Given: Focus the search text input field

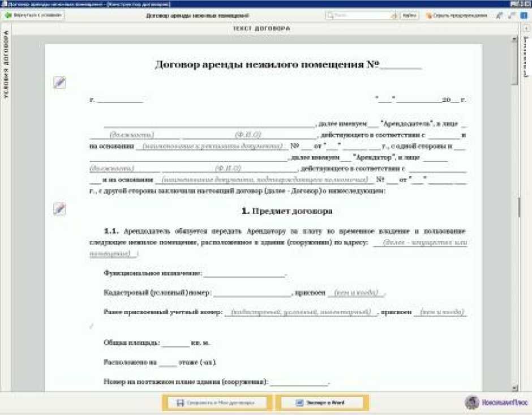Looking at the screenshot, I should (x=362, y=16).
